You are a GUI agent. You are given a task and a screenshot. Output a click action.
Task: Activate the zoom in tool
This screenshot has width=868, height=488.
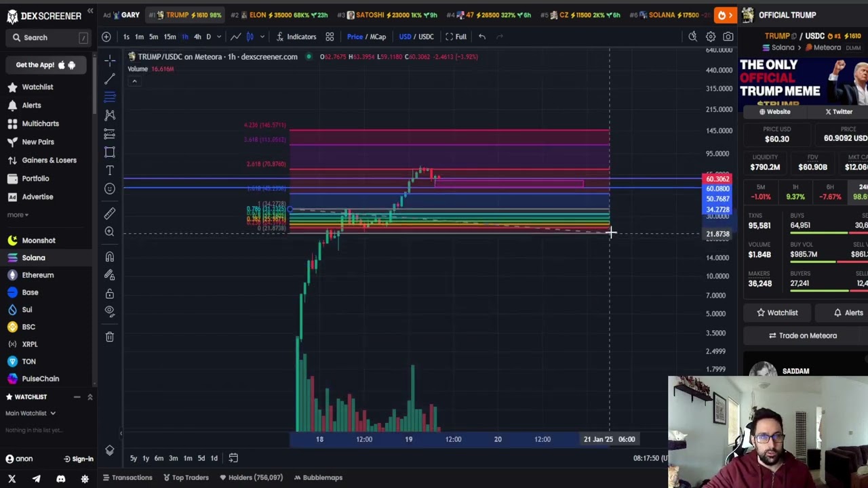coord(109,232)
